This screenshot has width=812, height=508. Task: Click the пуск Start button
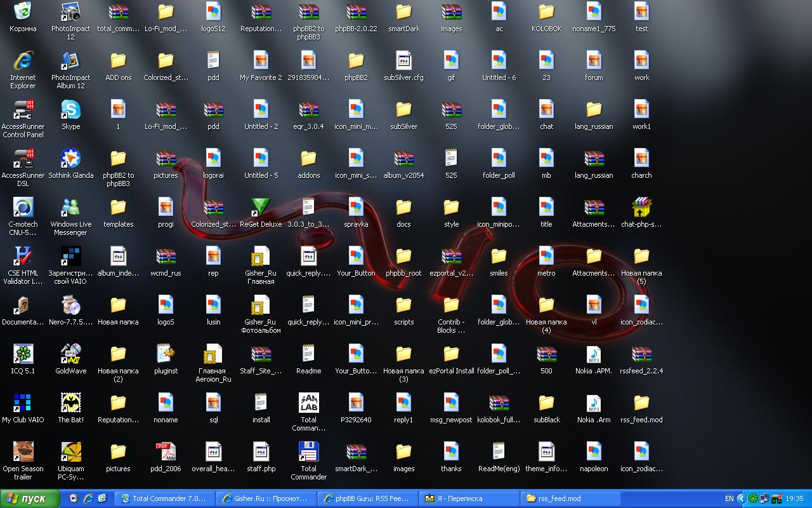point(30,498)
